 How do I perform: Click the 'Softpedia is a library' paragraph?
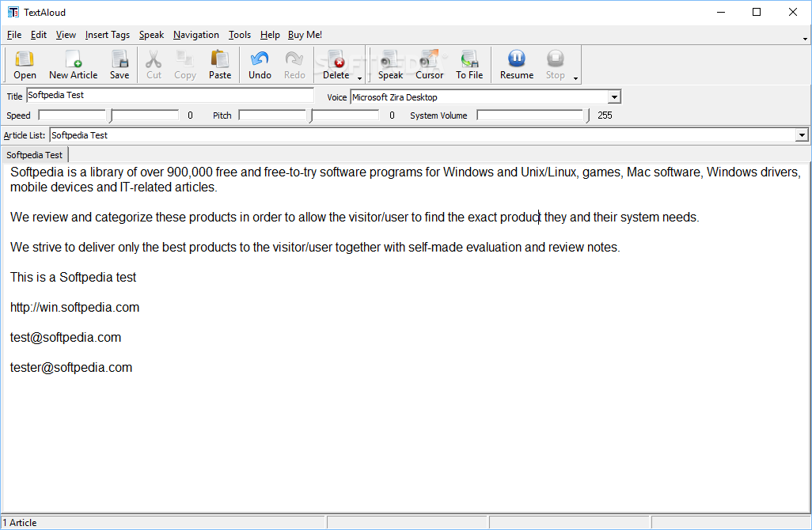click(x=405, y=180)
